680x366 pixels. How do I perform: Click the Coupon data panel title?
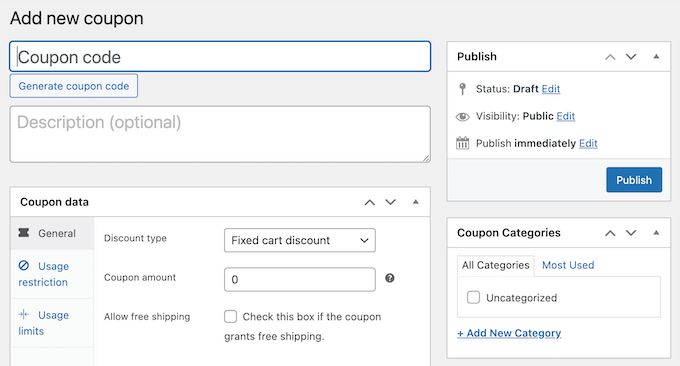[54, 202]
